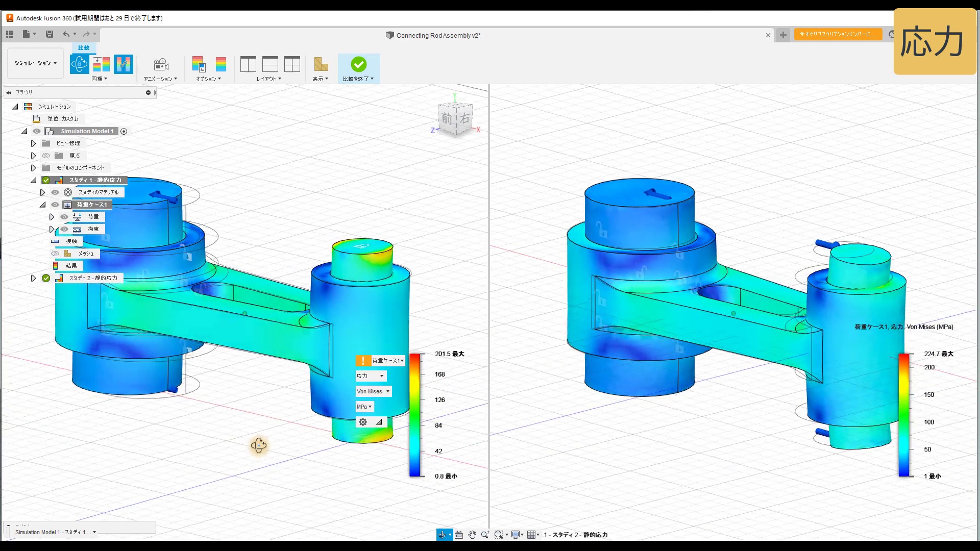Click the Orbit tool in the bottom bar
This screenshot has width=980, height=551.
[x=442, y=535]
